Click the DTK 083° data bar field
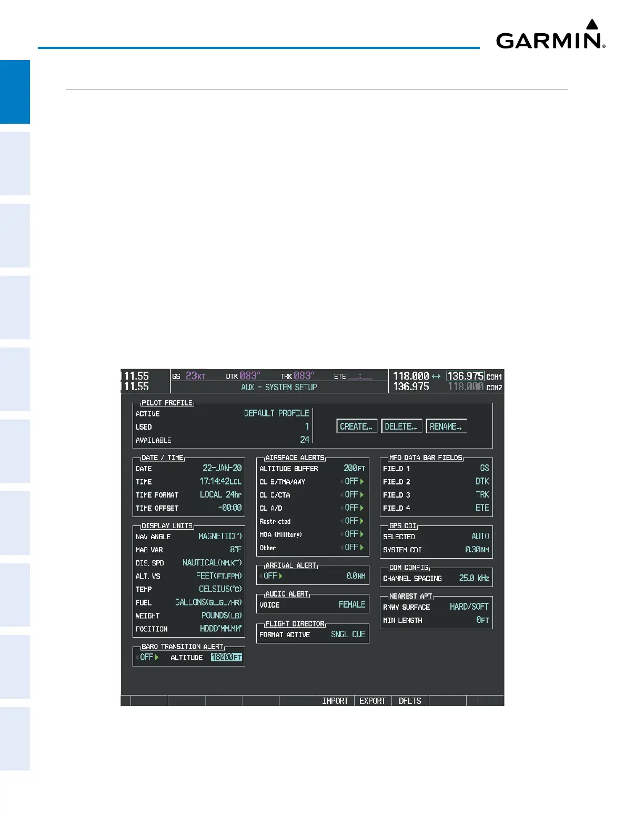 (243, 376)
